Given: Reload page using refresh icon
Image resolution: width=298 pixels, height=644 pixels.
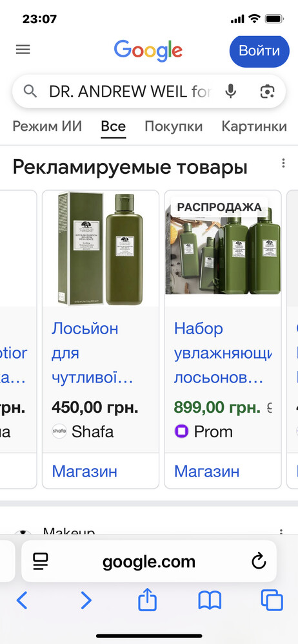Looking at the screenshot, I should pos(259,562).
